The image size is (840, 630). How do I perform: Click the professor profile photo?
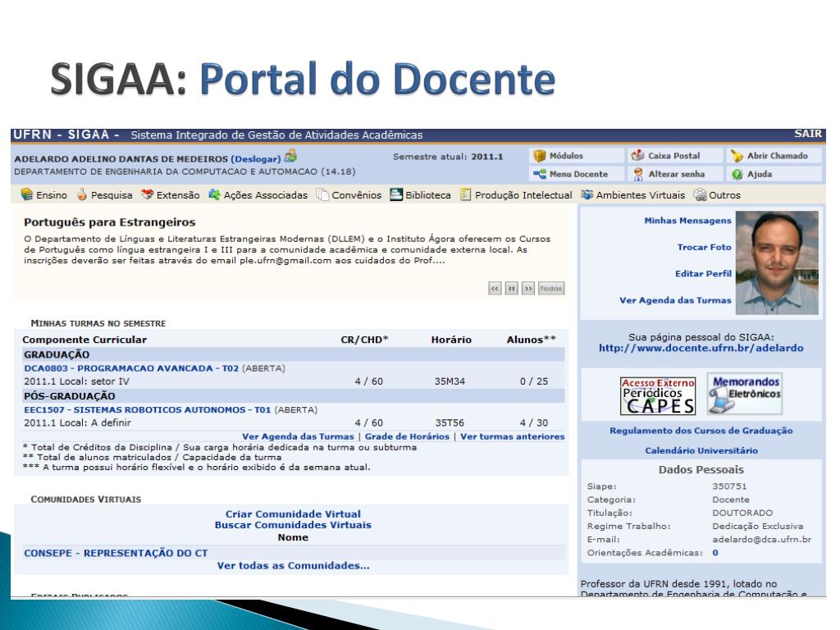[777, 262]
